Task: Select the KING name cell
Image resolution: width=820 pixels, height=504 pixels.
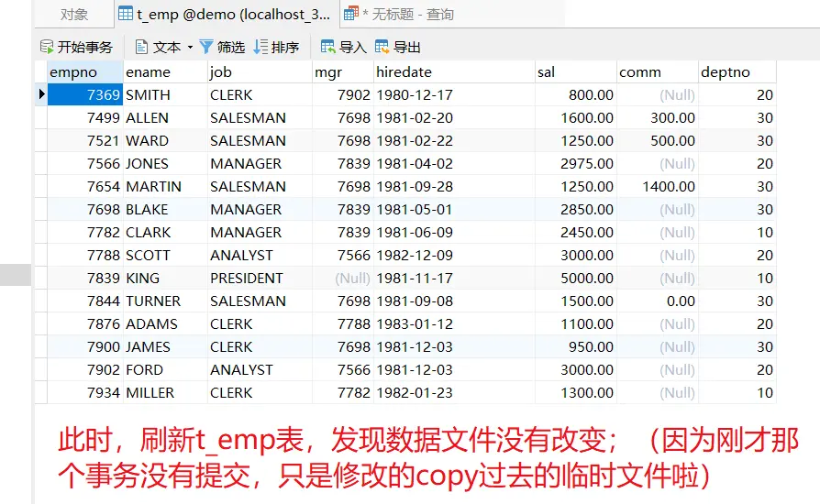Action: point(165,279)
